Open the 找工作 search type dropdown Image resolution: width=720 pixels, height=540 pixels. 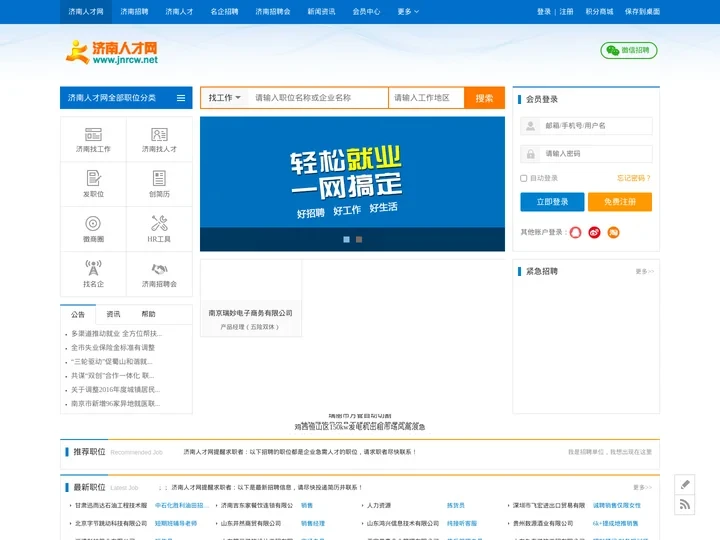[x=224, y=98]
